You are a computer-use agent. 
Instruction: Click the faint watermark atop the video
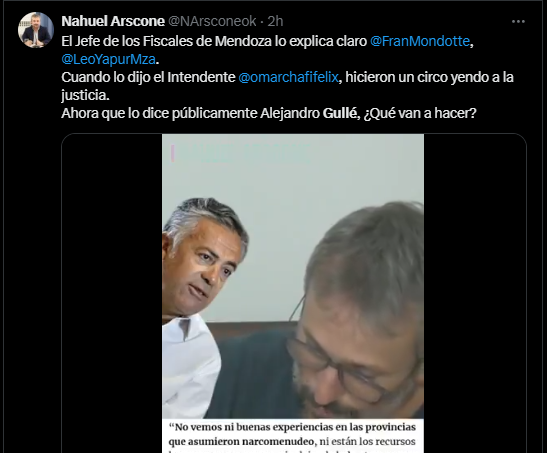(241, 154)
